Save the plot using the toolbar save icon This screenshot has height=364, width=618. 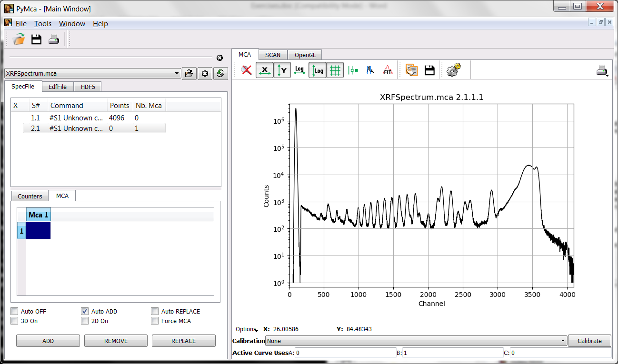tap(429, 69)
